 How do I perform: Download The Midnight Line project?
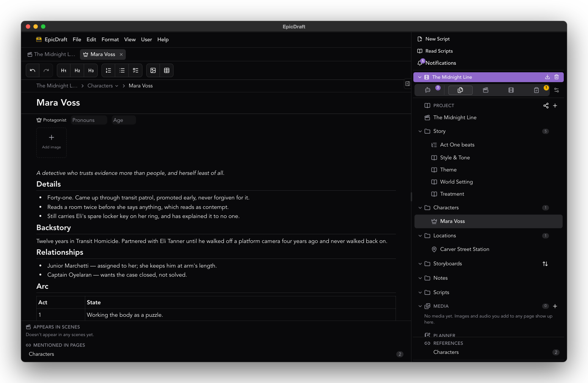(547, 77)
